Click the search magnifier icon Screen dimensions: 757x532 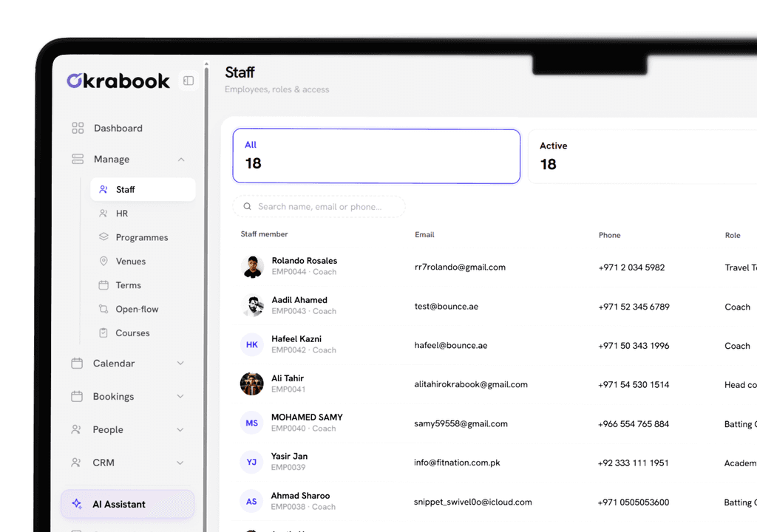pos(247,206)
